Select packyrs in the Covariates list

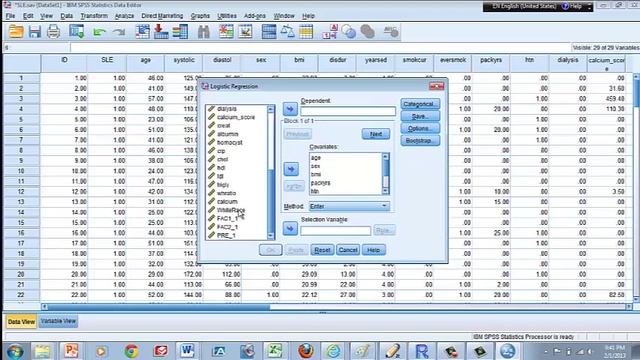point(320,183)
